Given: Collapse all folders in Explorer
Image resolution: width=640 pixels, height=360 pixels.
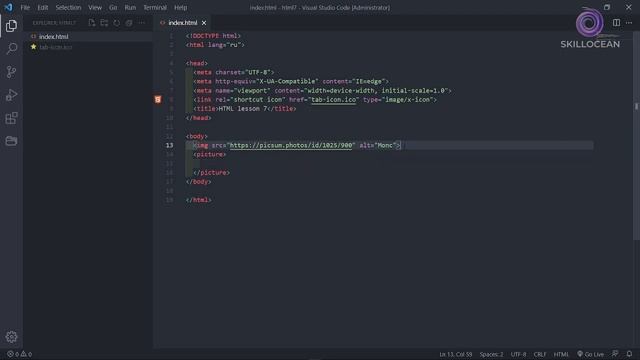Looking at the screenshot, I should click(x=129, y=23).
